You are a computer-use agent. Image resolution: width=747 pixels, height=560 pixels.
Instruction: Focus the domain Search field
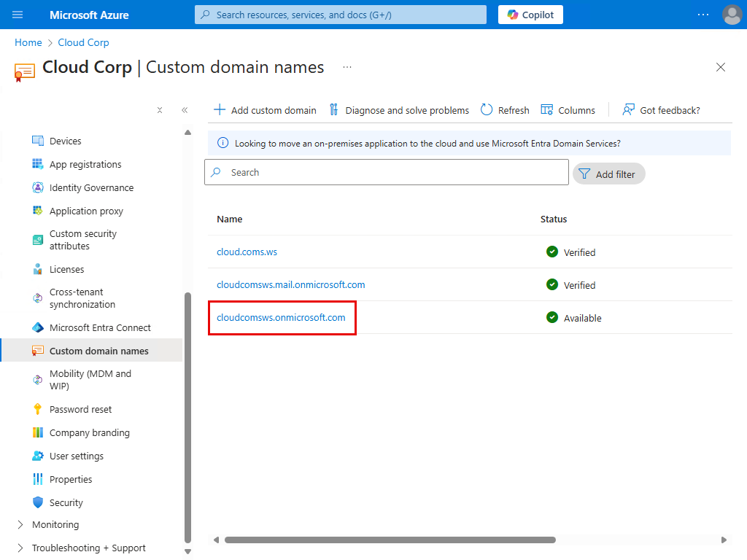pos(387,172)
